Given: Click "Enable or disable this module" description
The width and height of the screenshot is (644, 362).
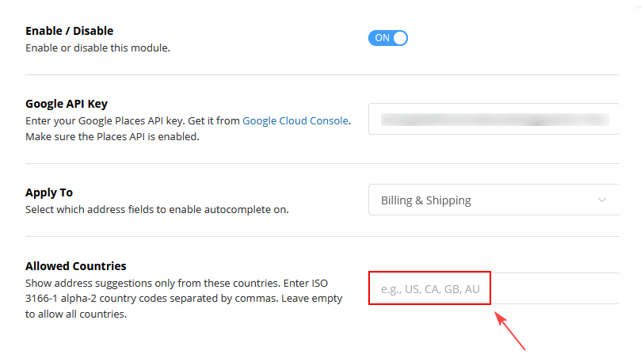Looking at the screenshot, I should [97, 48].
